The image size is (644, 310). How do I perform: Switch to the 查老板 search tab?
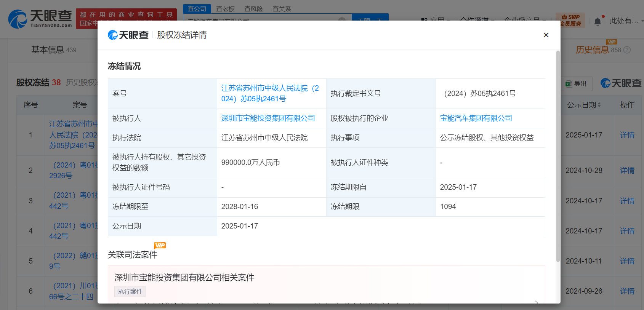(x=225, y=9)
